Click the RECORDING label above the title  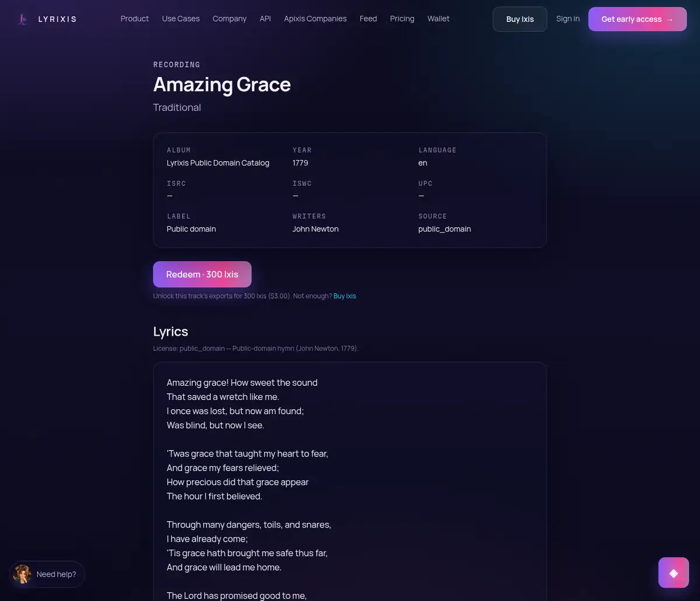[x=177, y=65]
